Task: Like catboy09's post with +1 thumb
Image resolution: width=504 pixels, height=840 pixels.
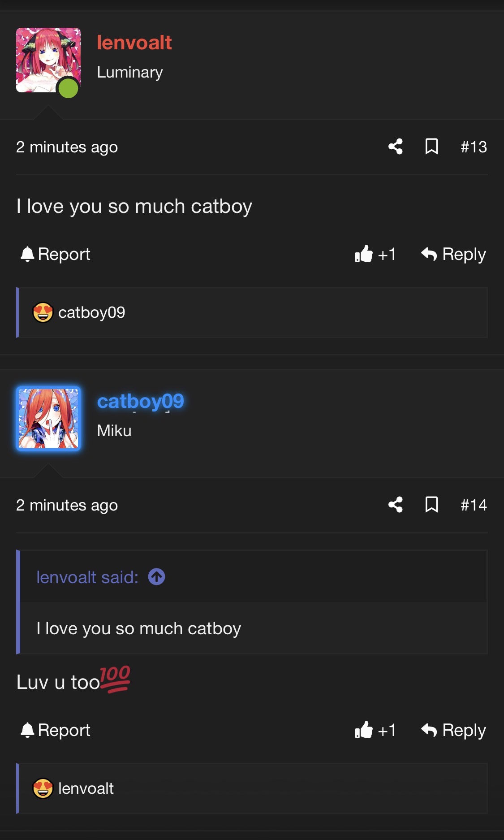Action: [375, 730]
